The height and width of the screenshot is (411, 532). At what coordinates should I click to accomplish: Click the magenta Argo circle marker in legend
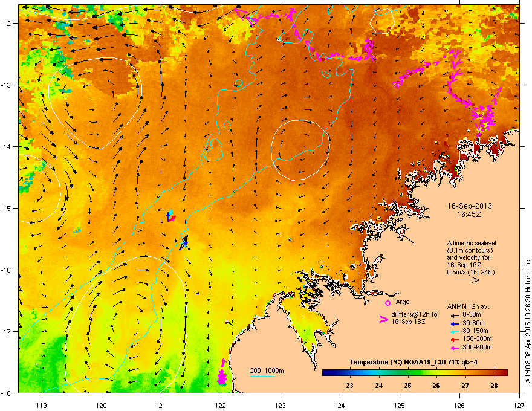[388, 303]
